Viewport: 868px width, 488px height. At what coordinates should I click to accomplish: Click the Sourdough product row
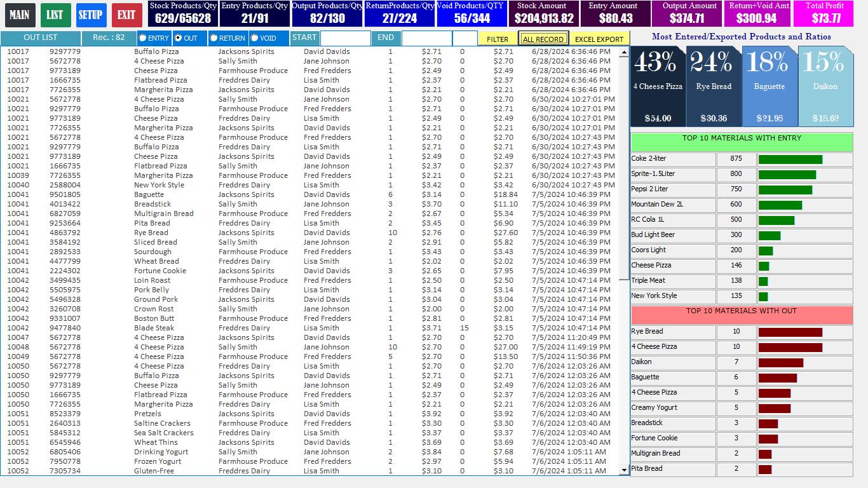coord(311,252)
